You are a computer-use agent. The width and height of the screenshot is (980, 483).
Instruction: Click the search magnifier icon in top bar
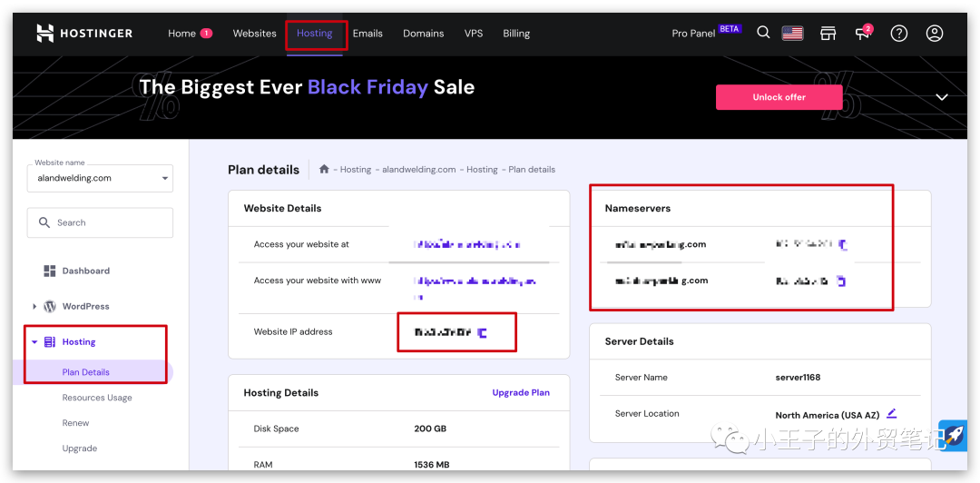(763, 33)
